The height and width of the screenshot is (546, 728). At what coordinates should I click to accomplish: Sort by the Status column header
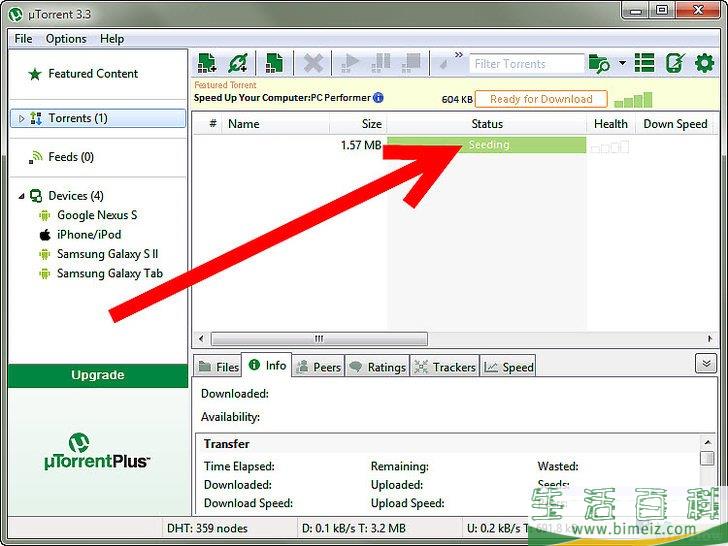pos(487,124)
